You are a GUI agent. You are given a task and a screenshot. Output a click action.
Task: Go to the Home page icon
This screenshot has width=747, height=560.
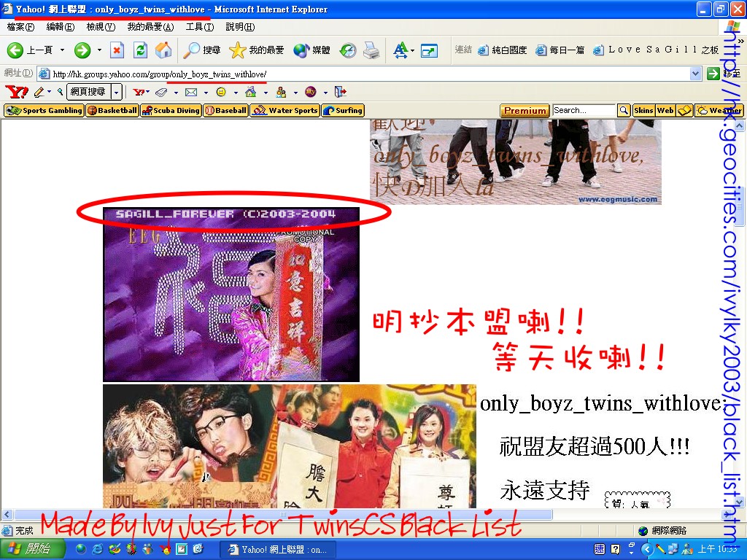163,50
